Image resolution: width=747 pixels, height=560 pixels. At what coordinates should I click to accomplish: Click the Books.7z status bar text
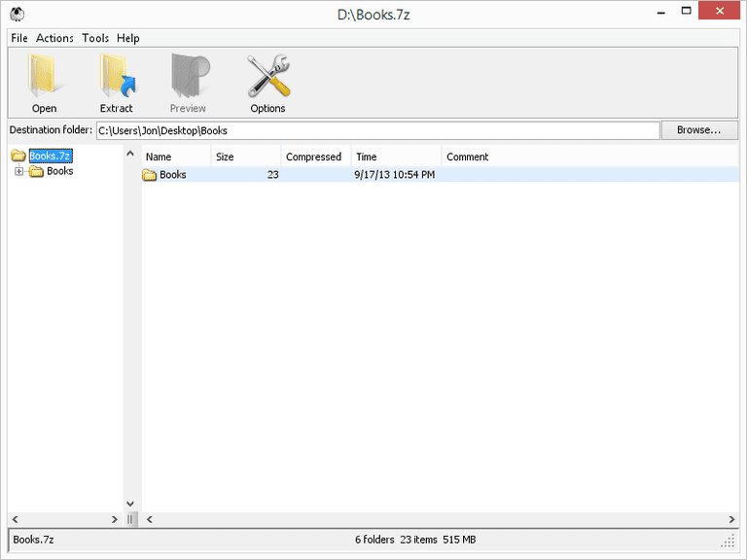(x=33, y=540)
